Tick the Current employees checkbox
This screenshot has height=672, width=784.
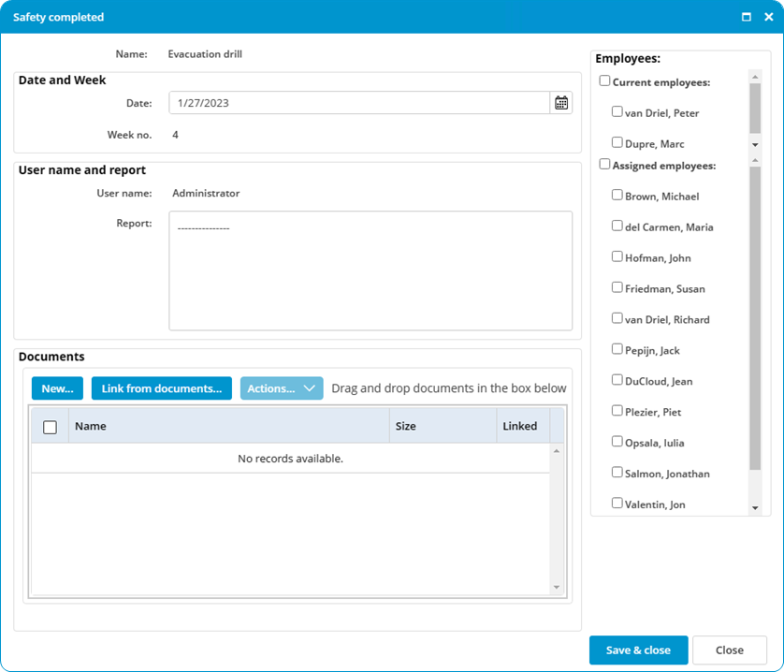604,80
